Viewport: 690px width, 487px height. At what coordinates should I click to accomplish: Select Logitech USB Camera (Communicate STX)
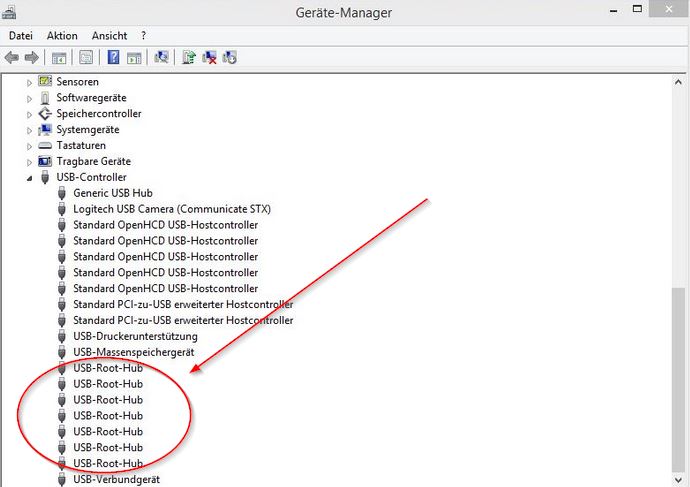click(x=171, y=209)
